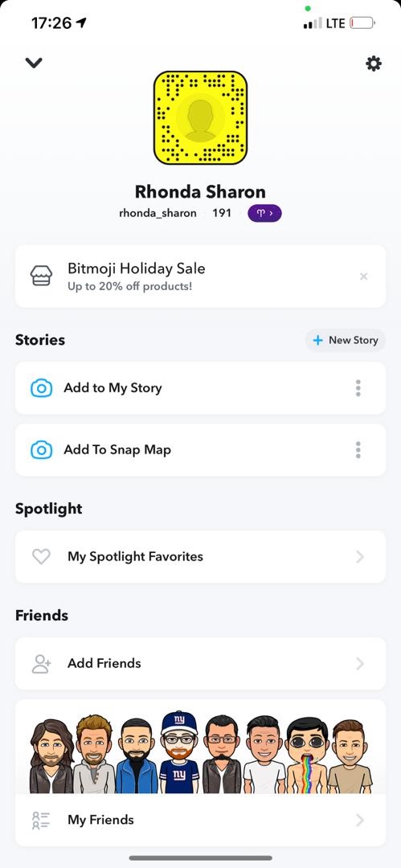This screenshot has height=868, width=401.
Task: Open My Story three-dot options
Action: pos(358,388)
